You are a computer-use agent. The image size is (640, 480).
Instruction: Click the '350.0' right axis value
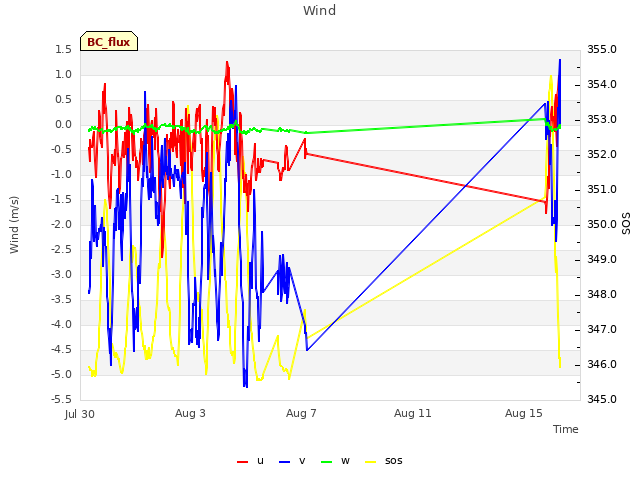click(602, 224)
